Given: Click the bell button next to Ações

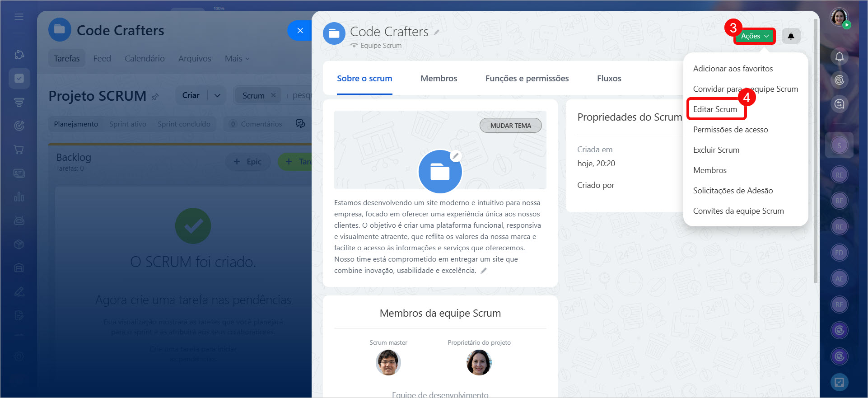Looking at the screenshot, I should click(x=791, y=36).
